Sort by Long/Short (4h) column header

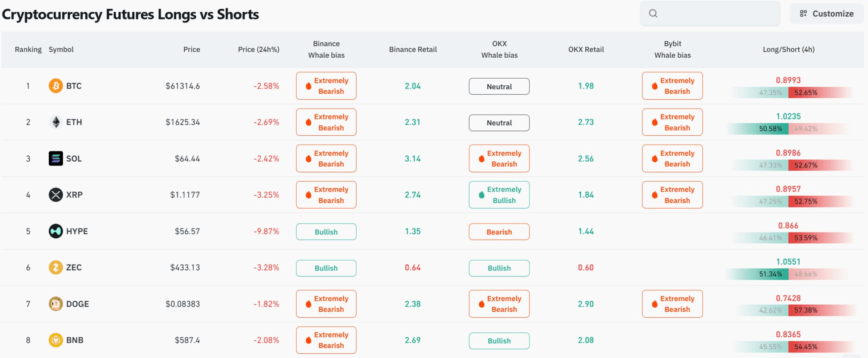tap(788, 49)
